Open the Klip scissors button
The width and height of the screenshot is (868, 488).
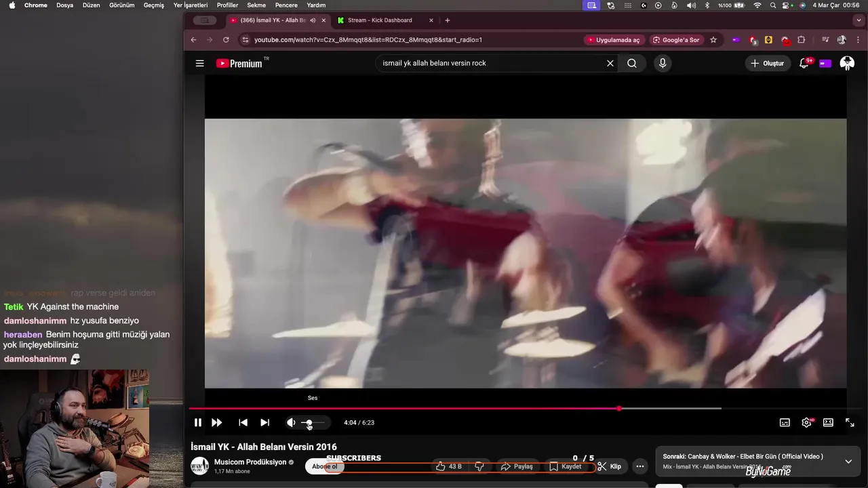click(x=609, y=466)
